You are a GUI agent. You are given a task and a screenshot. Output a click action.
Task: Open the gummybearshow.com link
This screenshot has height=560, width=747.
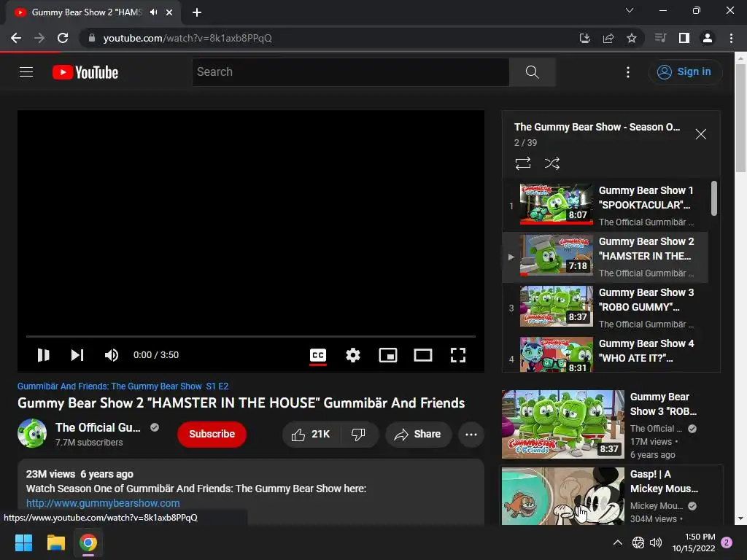pos(103,503)
